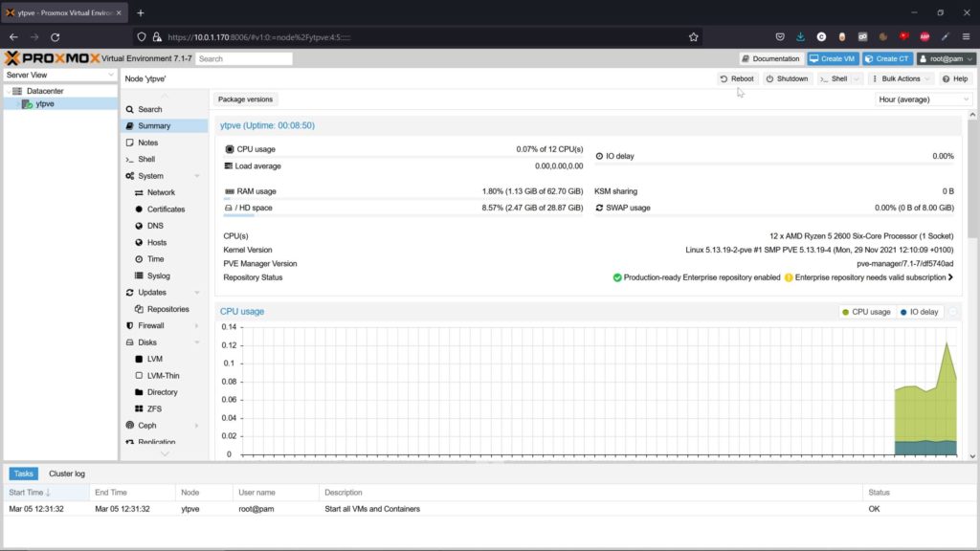Open the Firefox downloads arrow icon
The width and height of the screenshot is (980, 551).
click(x=801, y=37)
